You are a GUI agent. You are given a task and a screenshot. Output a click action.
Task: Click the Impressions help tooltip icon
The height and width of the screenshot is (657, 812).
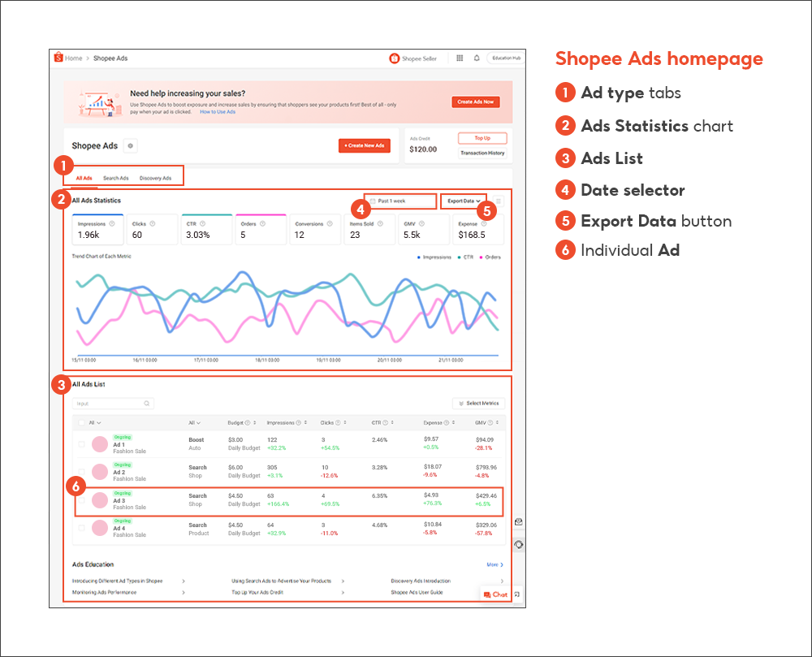[111, 222]
